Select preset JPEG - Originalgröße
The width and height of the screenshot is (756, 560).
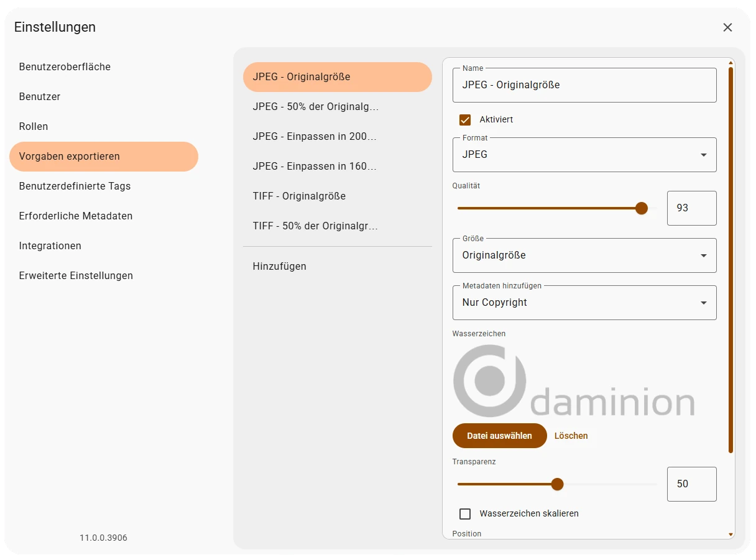(338, 77)
